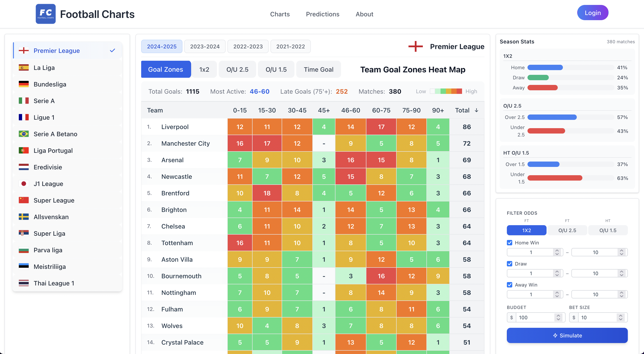The height and width of the screenshot is (354, 644).
Task: Click the France flag icon for Ligue 1
Action: [24, 117]
